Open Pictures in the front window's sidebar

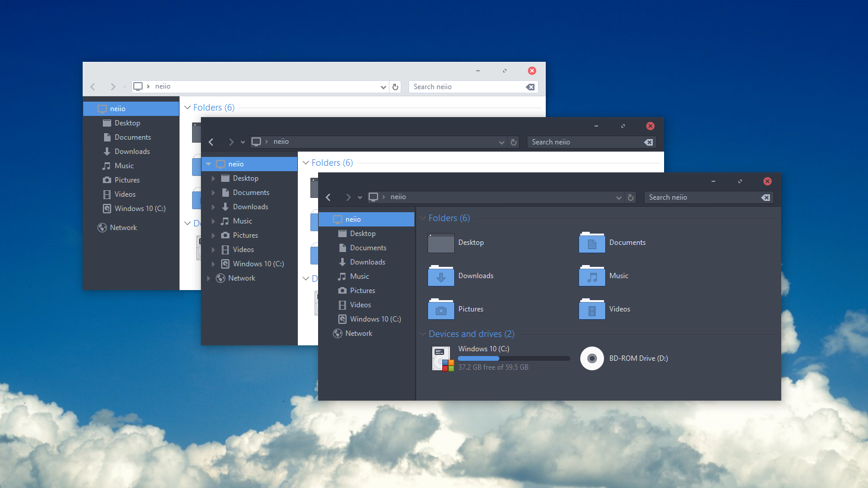point(366,291)
